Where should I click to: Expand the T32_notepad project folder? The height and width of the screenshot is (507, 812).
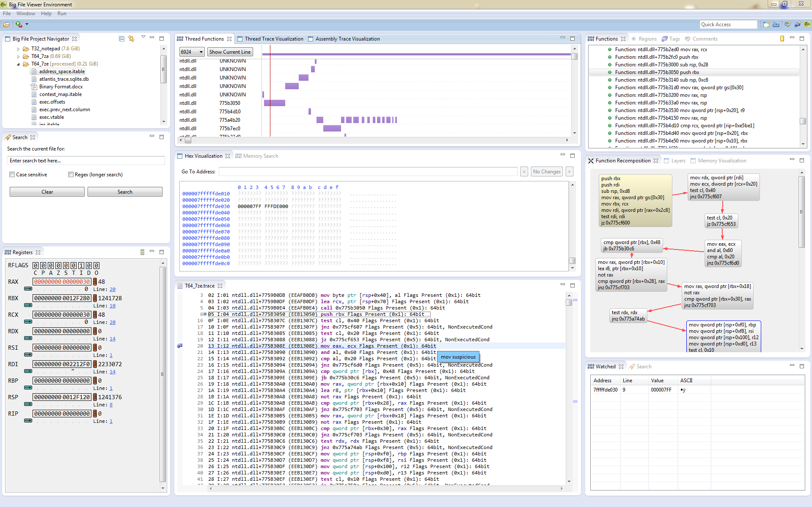(x=18, y=49)
